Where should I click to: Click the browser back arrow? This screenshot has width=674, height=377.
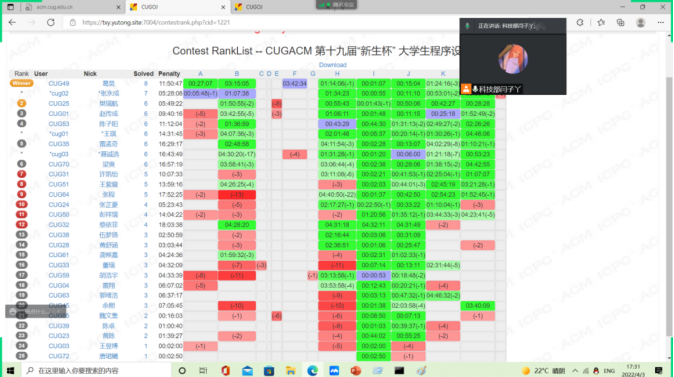click(12, 22)
